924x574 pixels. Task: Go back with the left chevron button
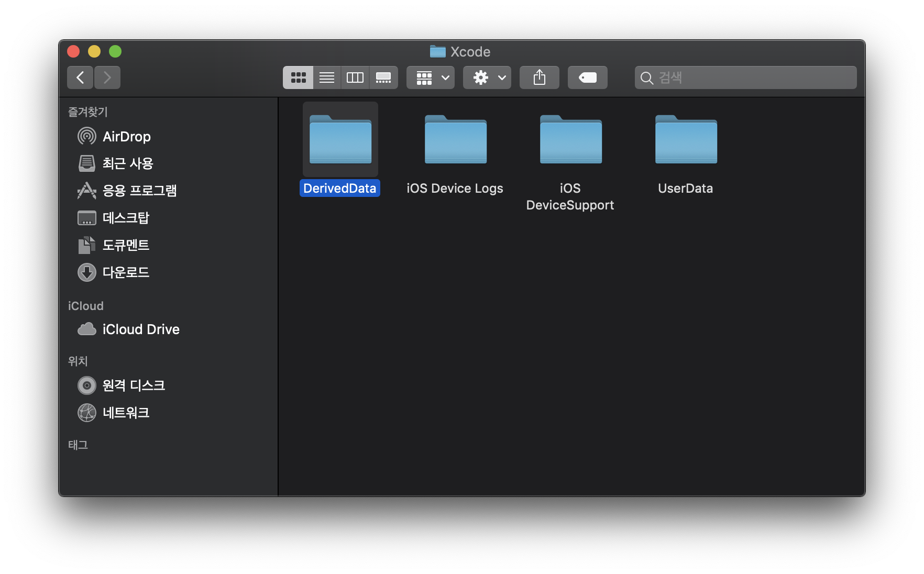pyautogui.click(x=80, y=78)
